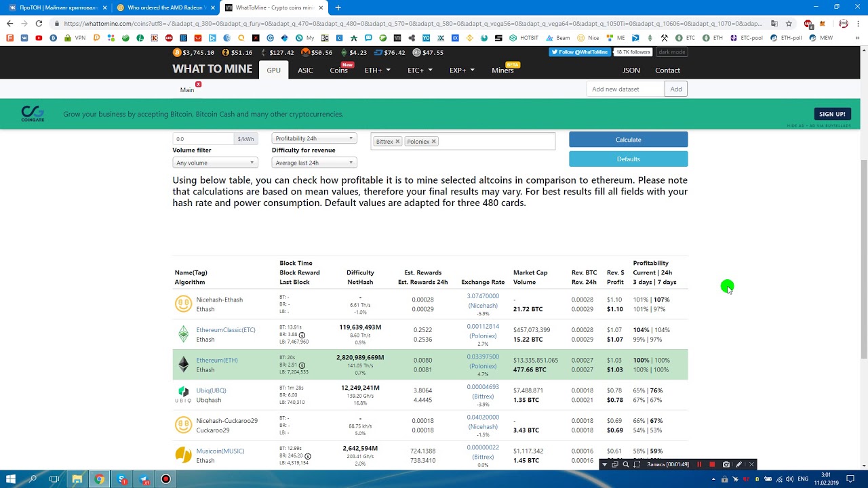Open the Ubiq(UBQ) coin link

[x=211, y=390]
